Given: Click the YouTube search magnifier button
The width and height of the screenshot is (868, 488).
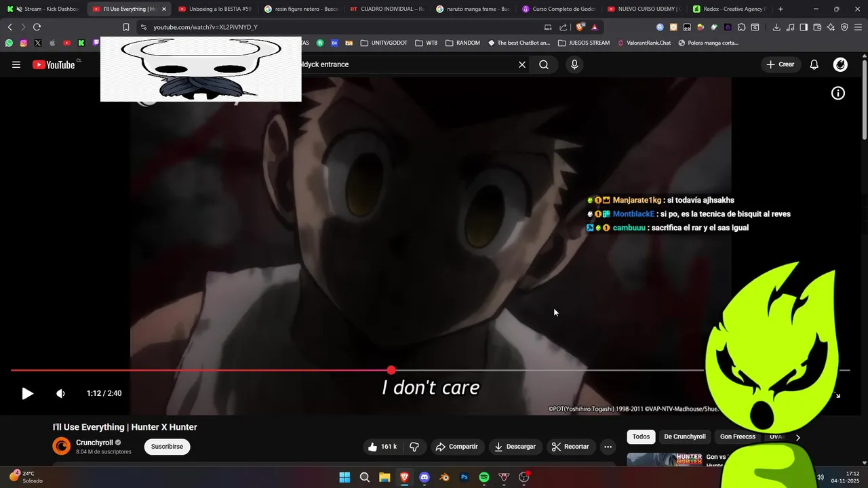Looking at the screenshot, I should coord(544,64).
